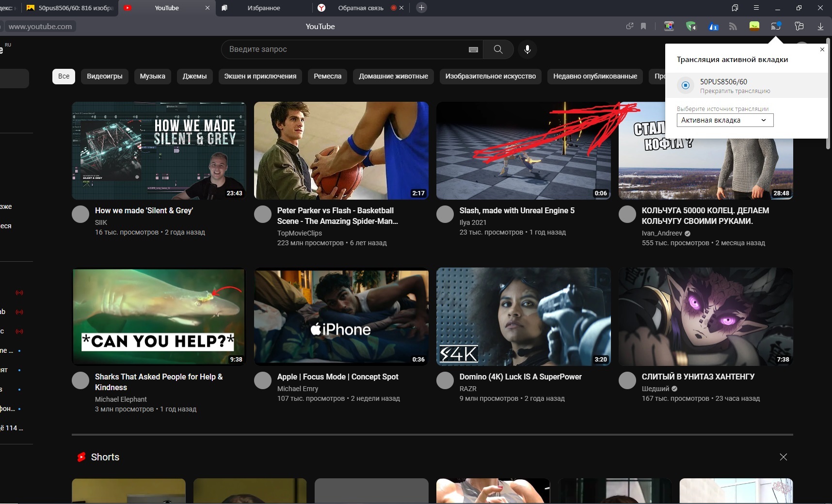Switch to the 50pus8506/60 images tab

click(70, 8)
